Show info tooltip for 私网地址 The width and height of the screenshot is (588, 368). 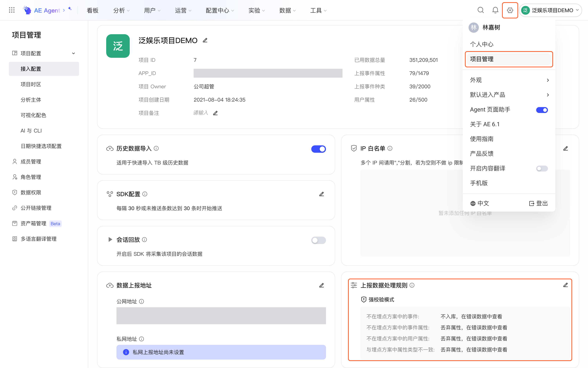141,339
